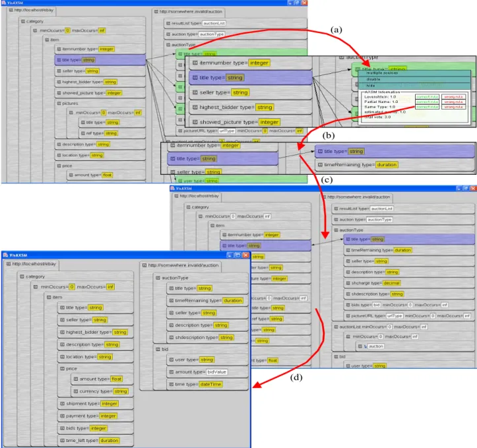Click bids type=integer node icon in window (d)
477x448 pixels.
tap(63, 428)
